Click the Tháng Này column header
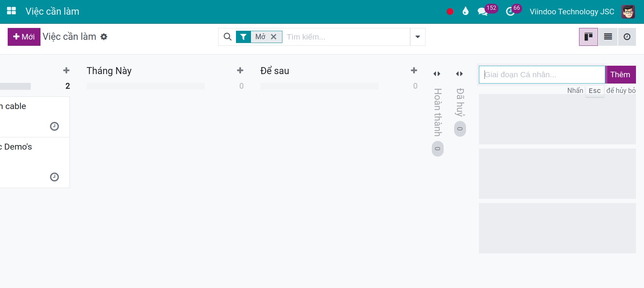The image size is (644, 288). click(109, 71)
